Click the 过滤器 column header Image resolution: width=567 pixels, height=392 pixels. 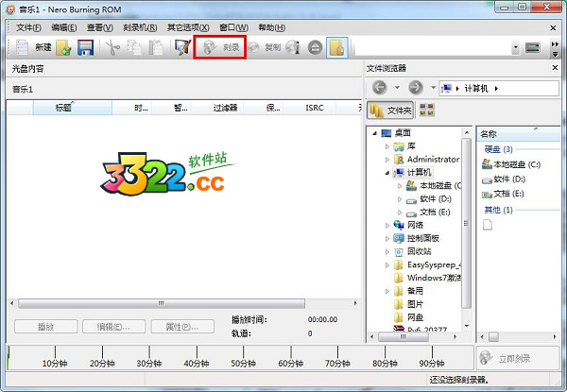click(x=217, y=108)
